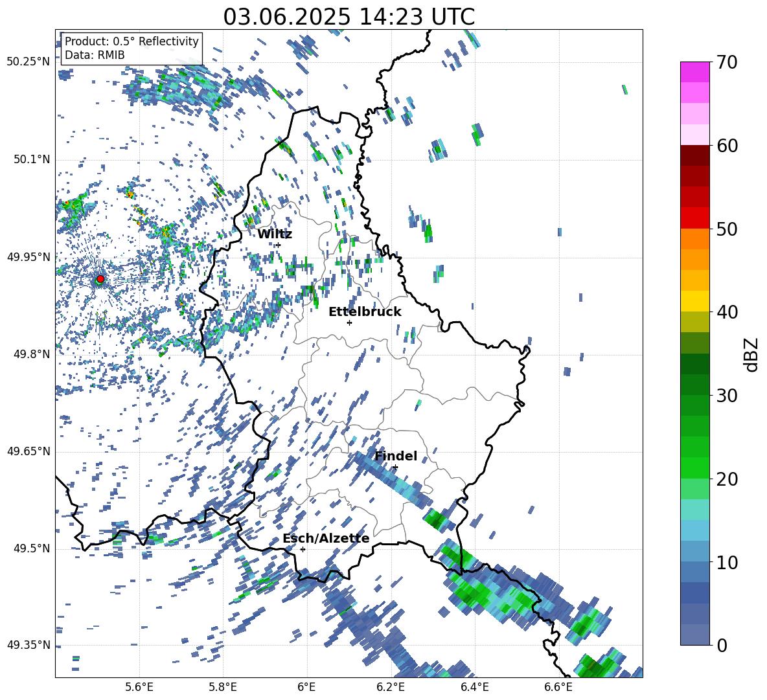Click the 0 tick on colorbar
The height and width of the screenshot is (700, 767).
721,645
